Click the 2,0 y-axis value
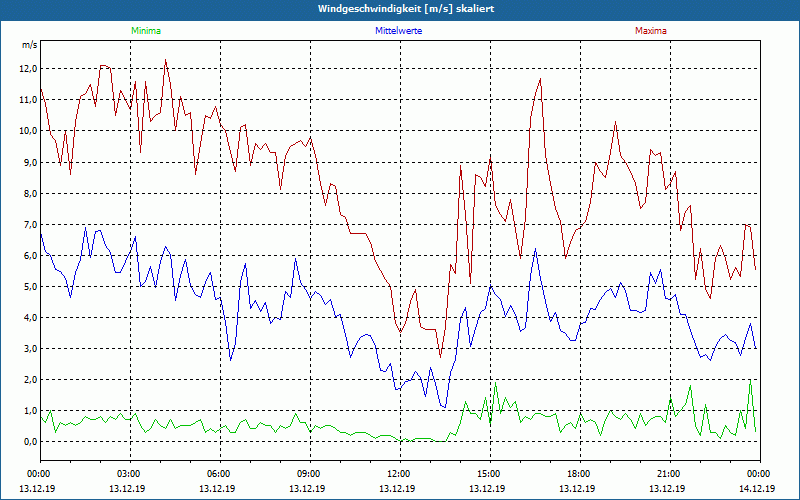The image size is (800, 500). pos(31,380)
